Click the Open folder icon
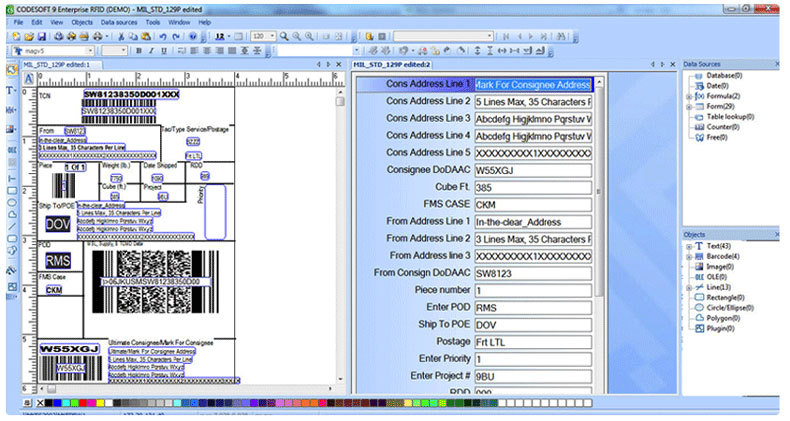 (30, 35)
